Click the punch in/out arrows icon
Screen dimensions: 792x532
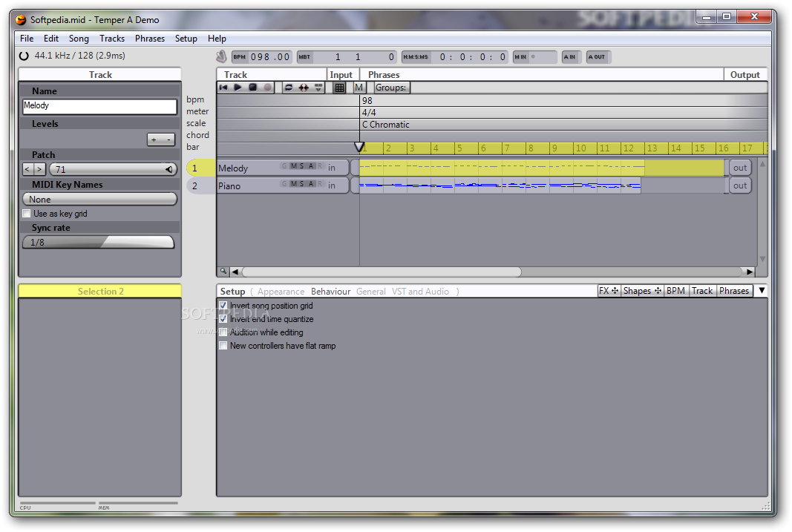click(x=304, y=88)
